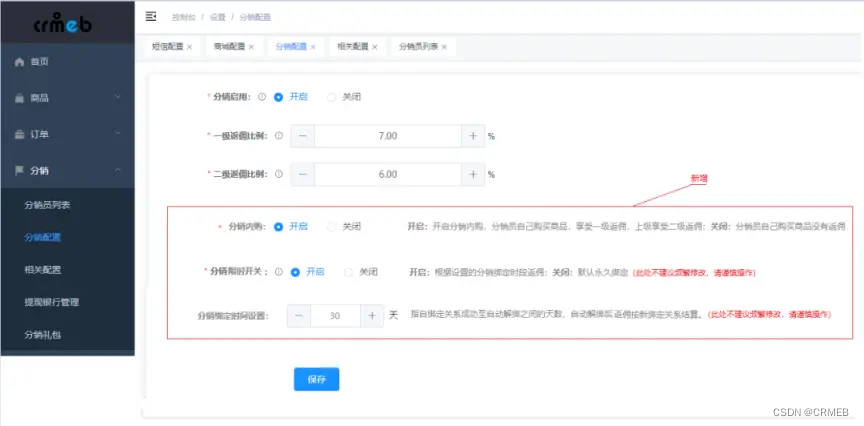
Task: Click the info icon next to 分销限时开关
Action: [279, 272]
